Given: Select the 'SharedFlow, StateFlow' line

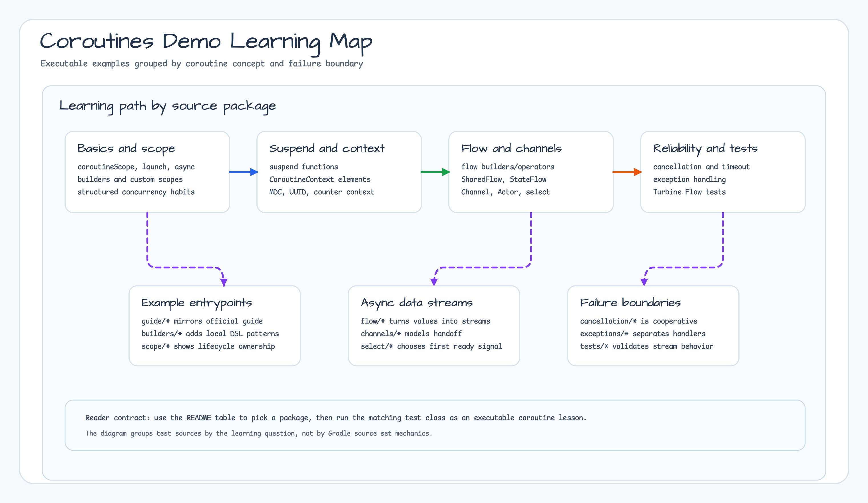Looking at the screenshot, I should click(x=504, y=179).
